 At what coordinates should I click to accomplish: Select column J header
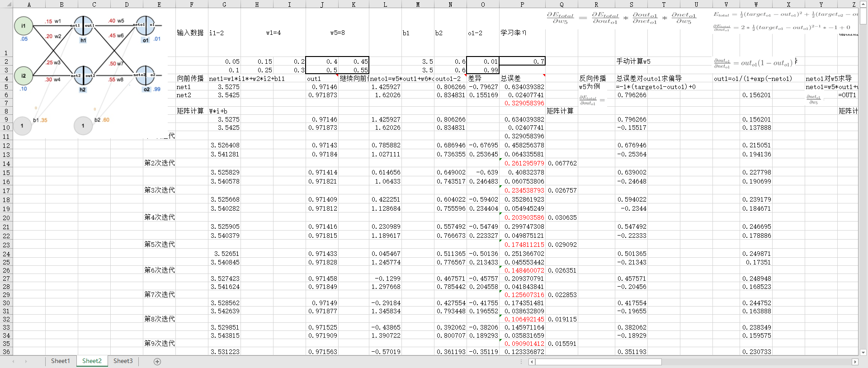(322, 4)
